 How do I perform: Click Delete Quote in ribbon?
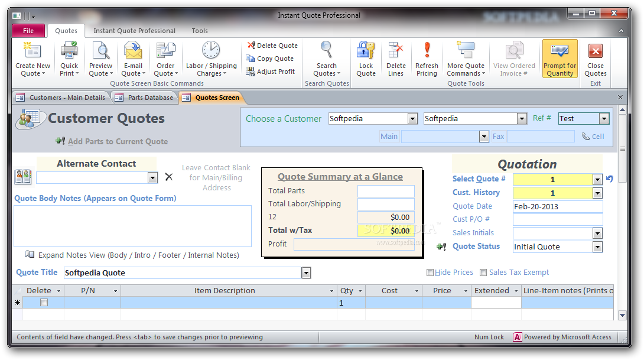tap(272, 46)
